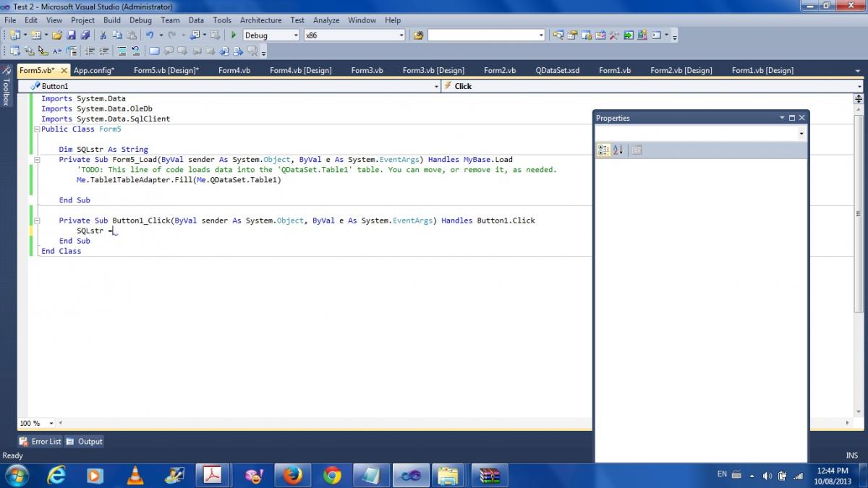Collapse the Form5_Load sub outline
The image size is (868, 488).
[37, 160]
